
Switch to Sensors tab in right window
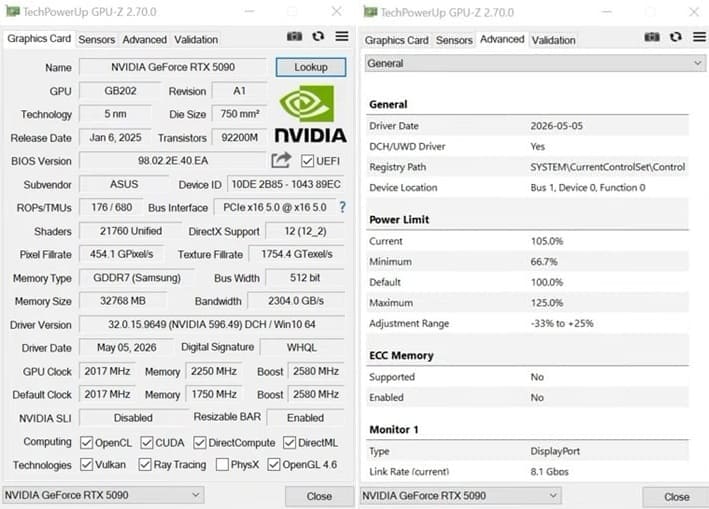[454, 40]
